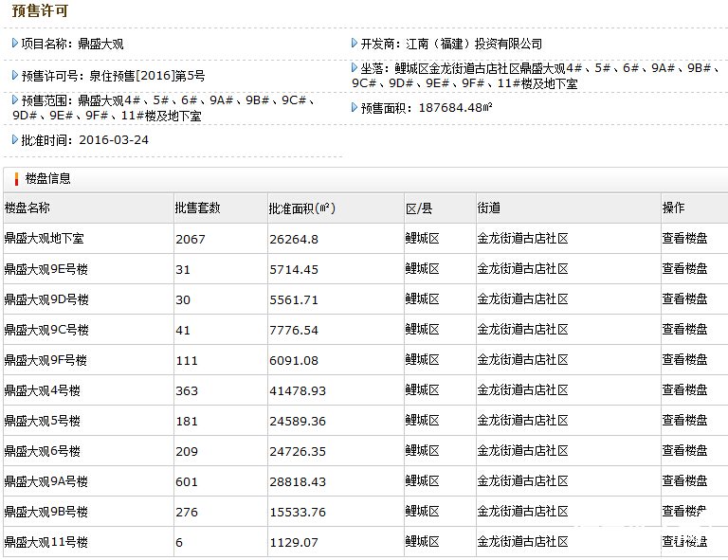Screen dimensions: 728x560
Task: Click the arrow bullet beside 预售范围
Action: 15,99
